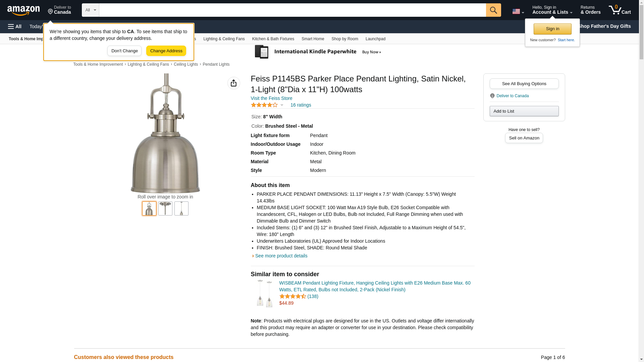The image size is (644, 362).
Task: Click inside the search input field
Action: pos(292,10)
